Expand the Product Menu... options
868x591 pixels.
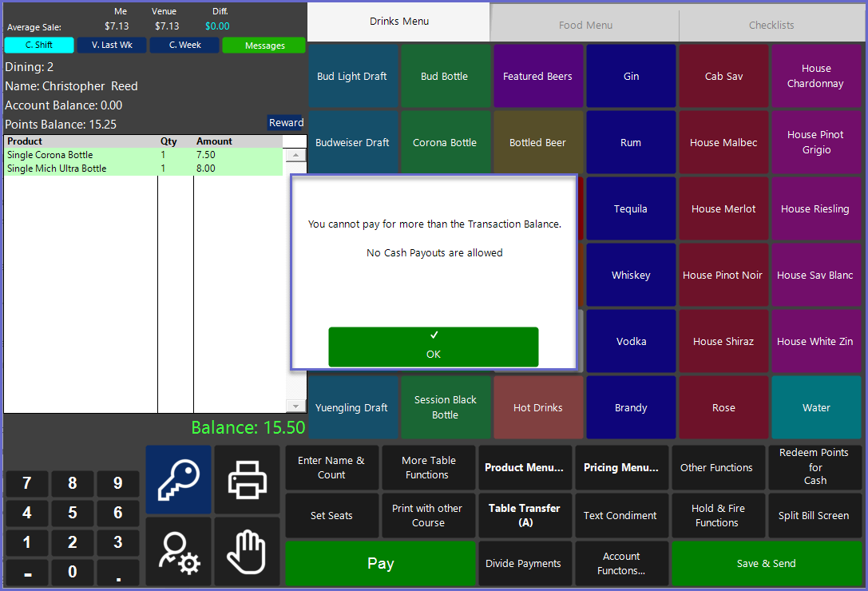pos(524,468)
